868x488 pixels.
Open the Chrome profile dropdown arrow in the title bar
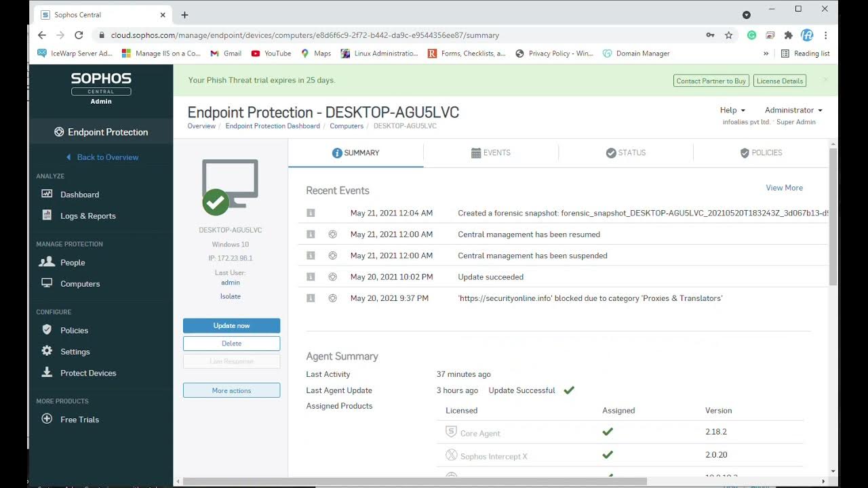(x=747, y=15)
